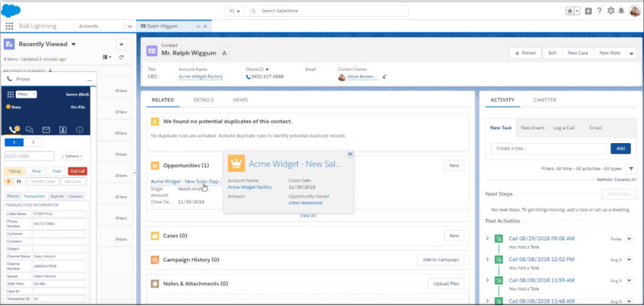This screenshot has height=306, width=644.
Task: Click Add to Campaign button
Action: [x=441, y=260]
